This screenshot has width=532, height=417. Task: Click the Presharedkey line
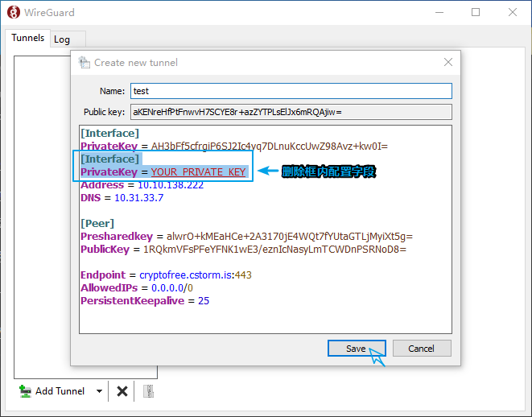(246, 237)
